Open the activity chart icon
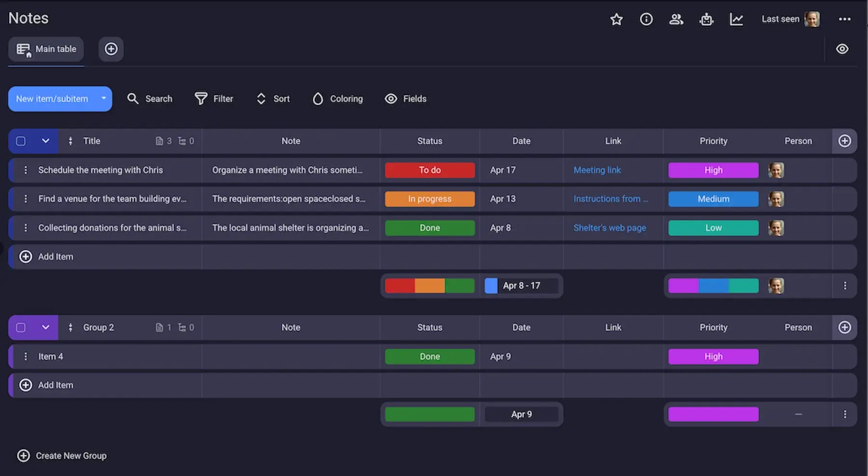868x476 pixels. 736,19
